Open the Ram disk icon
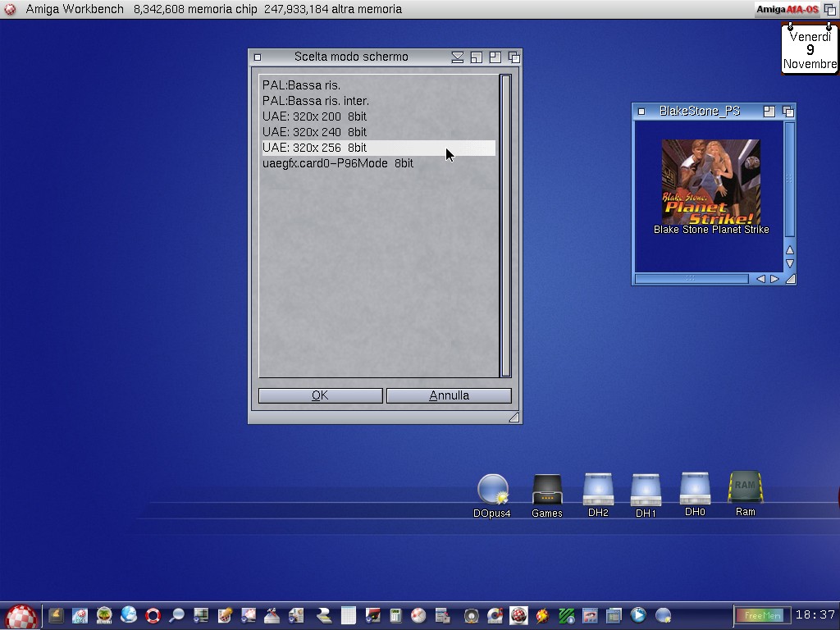The width and height of the screenshot is (840, 630). (x=745, y=487)
